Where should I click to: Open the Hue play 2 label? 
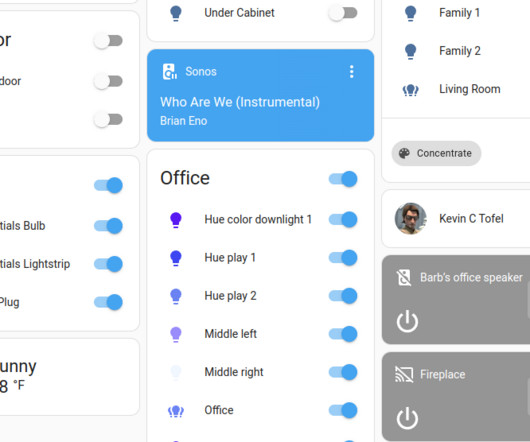click(230, 296)
